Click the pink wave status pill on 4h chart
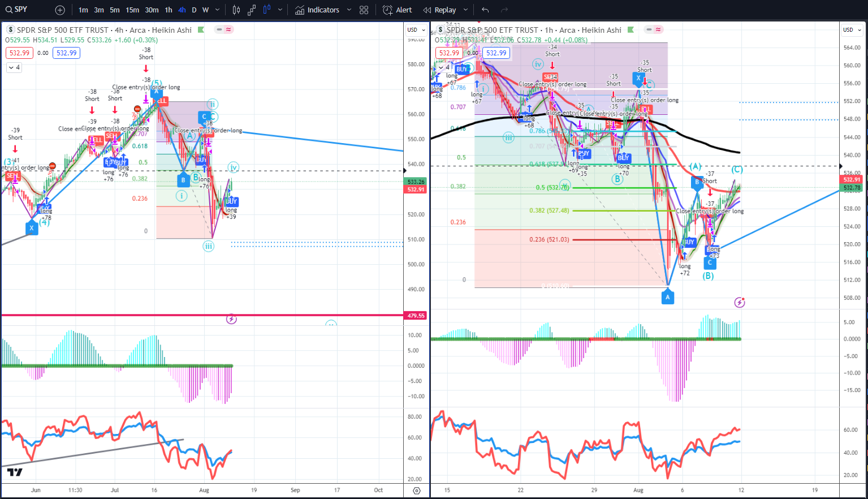The height and width of the screenshot is (499, 868). [x=228, y=30]
